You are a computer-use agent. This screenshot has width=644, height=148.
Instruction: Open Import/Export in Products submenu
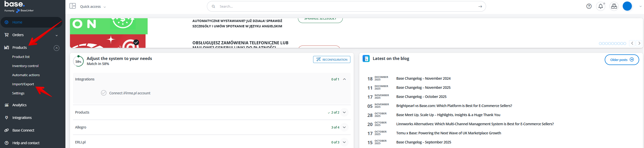23,84
